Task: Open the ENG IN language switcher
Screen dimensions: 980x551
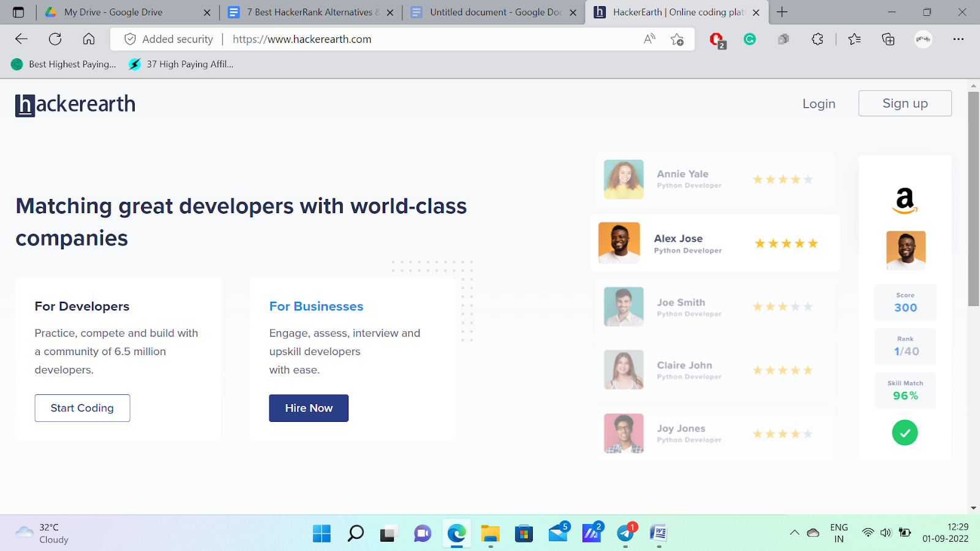Action: 839,533
